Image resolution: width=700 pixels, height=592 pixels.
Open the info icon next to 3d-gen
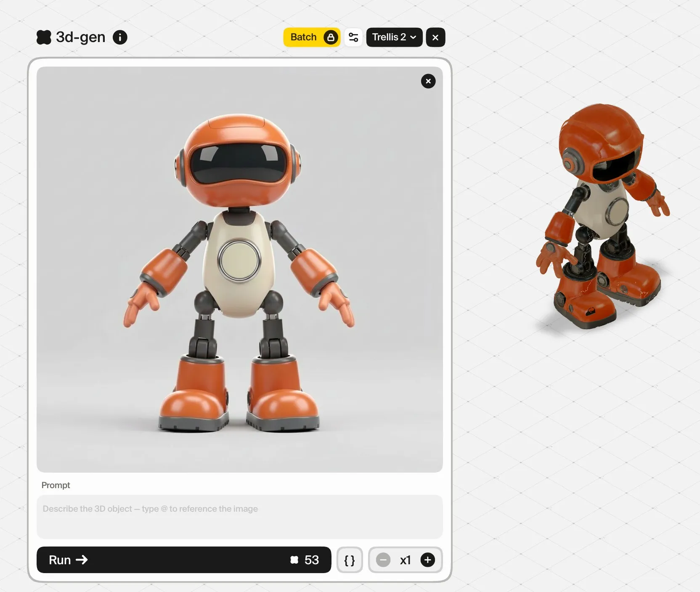[x=120, y=37]
